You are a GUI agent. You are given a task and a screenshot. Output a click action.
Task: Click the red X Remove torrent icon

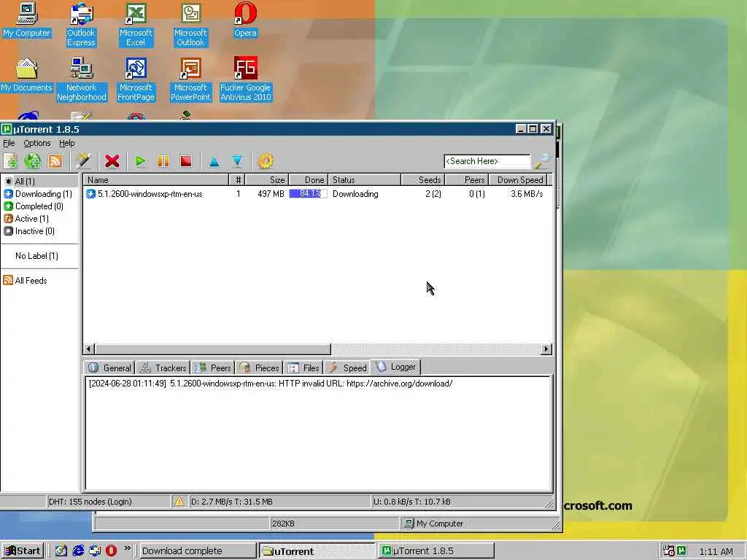tap(112, 161)
